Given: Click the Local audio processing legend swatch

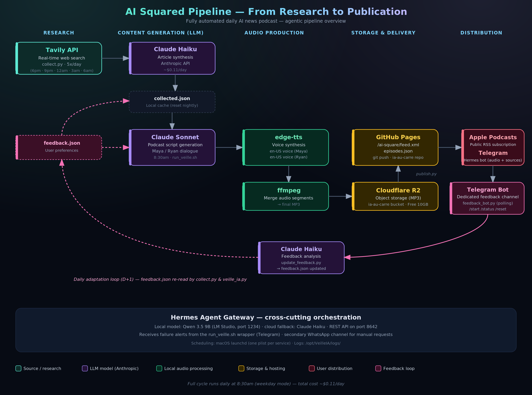Looking at the screenshot, I should [x=159, y=368].
